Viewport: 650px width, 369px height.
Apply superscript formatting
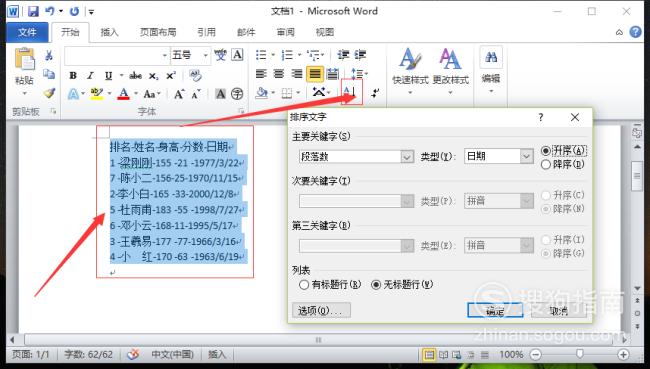tap(171, 75)
